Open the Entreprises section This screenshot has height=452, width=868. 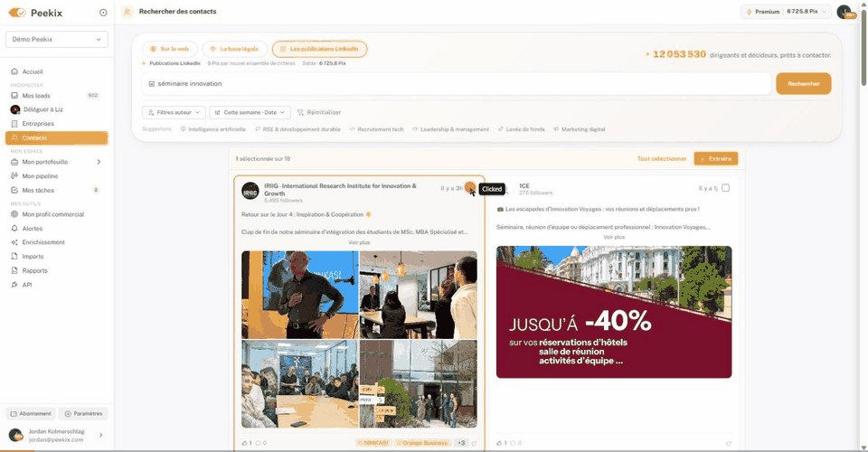coord(38,123)
